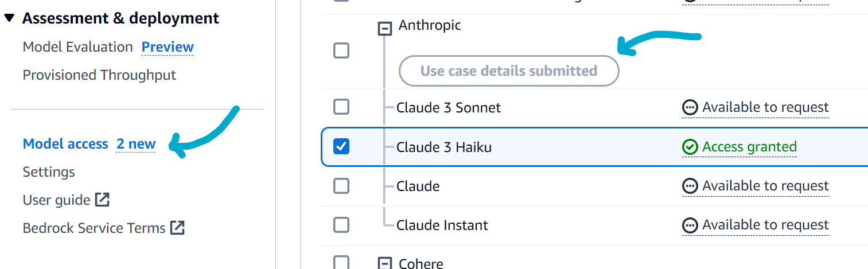Enable the Claude 3 Sonnet checkbox
Screen dimensions: 868x269
pos(341,107)
